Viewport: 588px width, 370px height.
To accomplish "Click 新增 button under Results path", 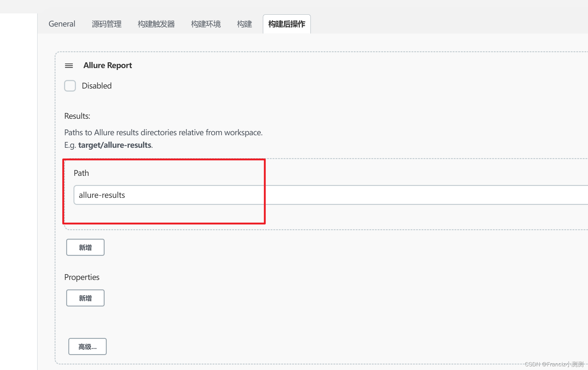I will coord(85,247).
